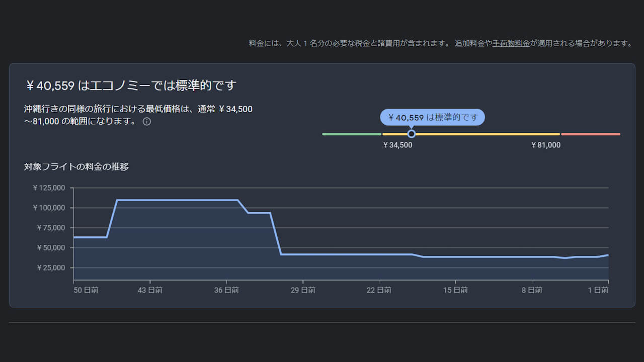
Task: Click the red high-price segment of the range bar
Action: pyautogui.click(x=590, y=134)
